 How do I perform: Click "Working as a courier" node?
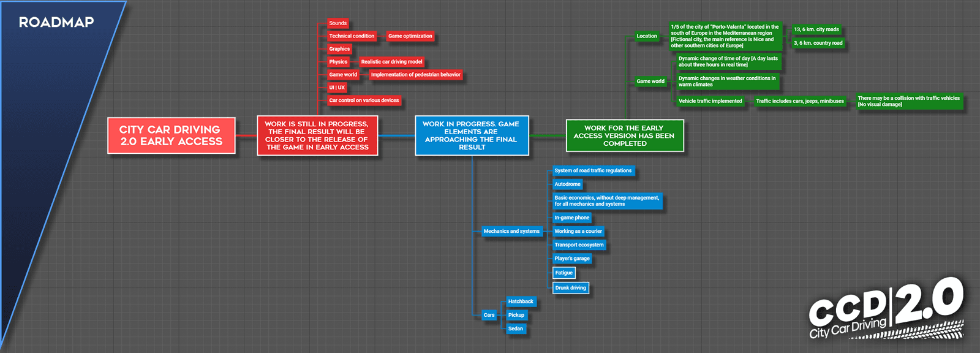click(578, 232)
